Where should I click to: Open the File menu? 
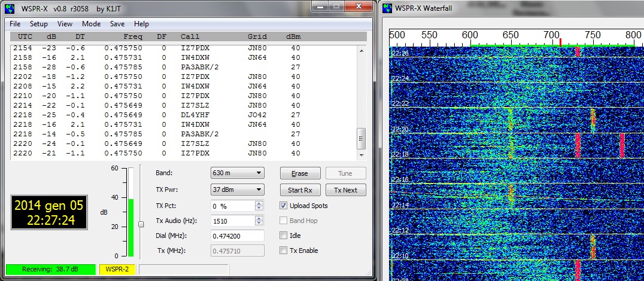[x=15, y=24]
